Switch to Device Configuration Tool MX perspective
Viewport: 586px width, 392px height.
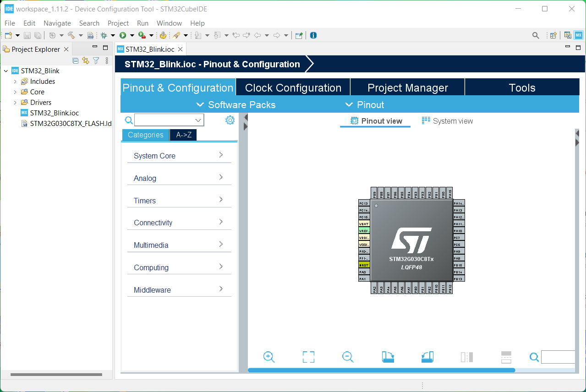click(579, 35)
